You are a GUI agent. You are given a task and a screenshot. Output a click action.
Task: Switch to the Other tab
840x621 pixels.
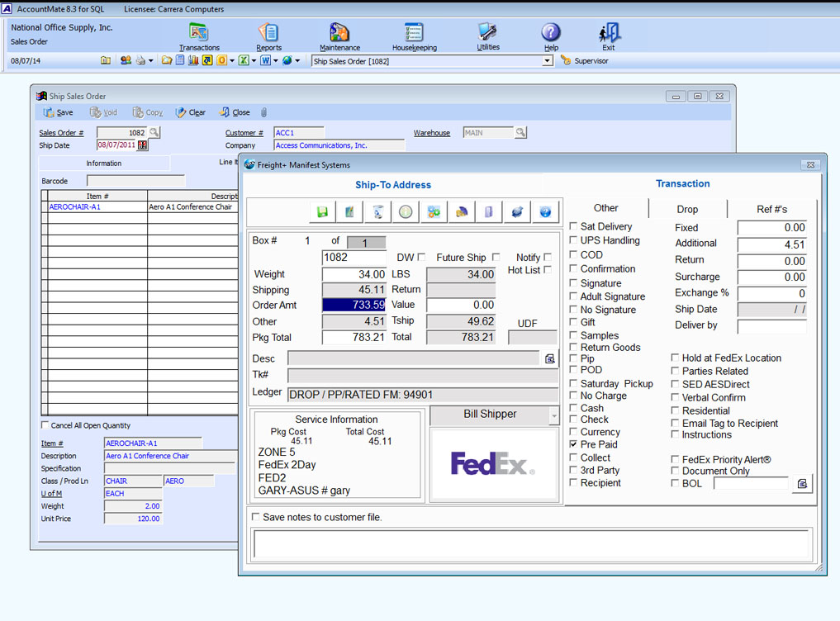click(606, 208)
